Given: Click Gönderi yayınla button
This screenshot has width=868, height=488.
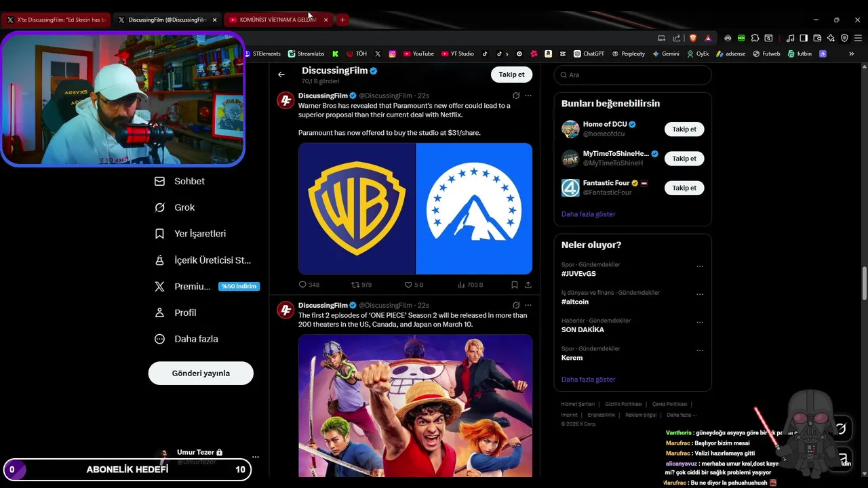Looking at the screenshot, I should [201, 373].
